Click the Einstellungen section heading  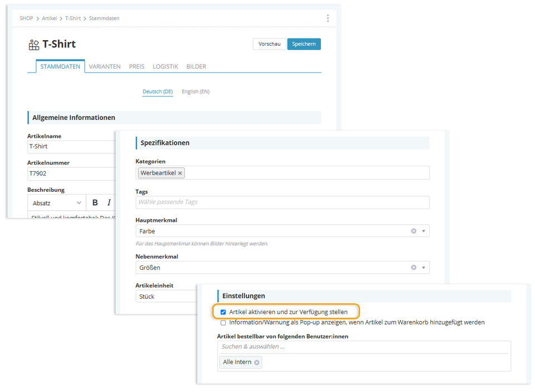tap(244, 296)
